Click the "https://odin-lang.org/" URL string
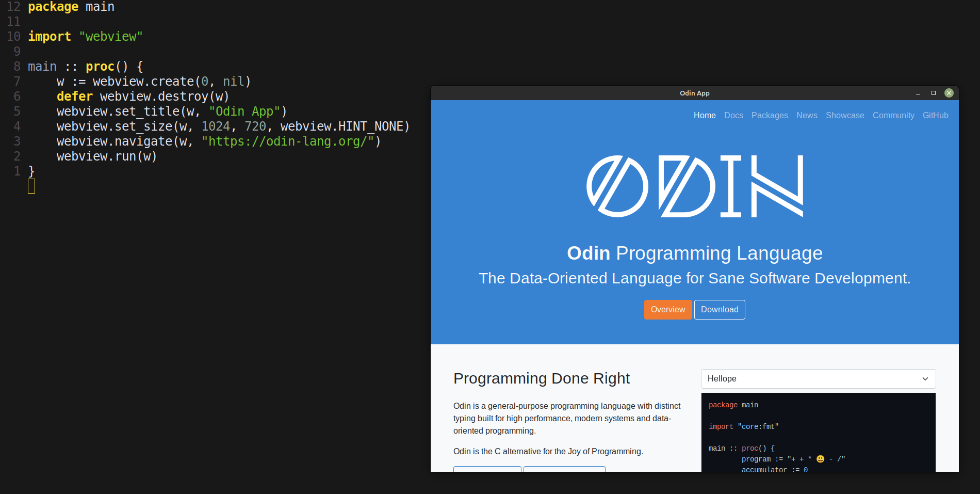 click(x=287, y=141)
